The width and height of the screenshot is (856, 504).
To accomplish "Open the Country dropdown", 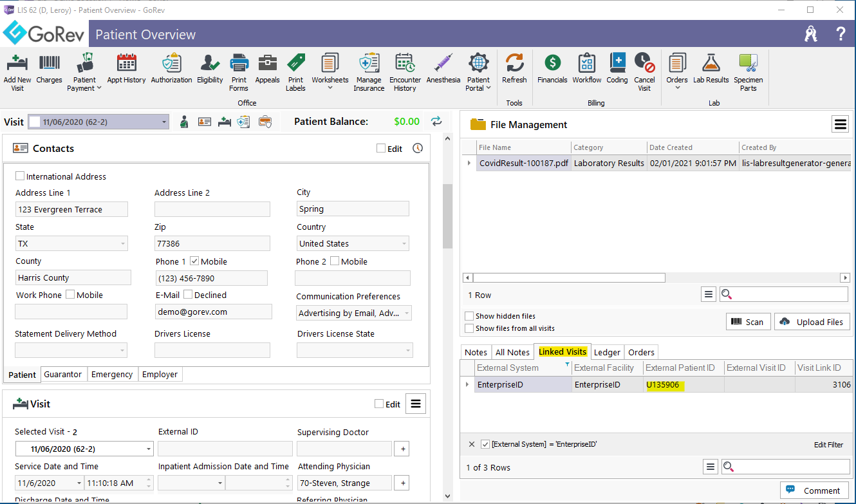I will point(404,244).
